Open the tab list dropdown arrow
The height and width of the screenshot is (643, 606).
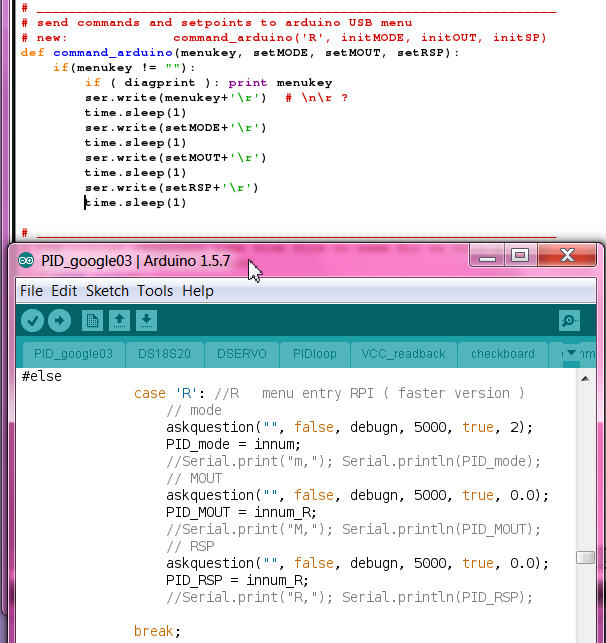[x=572, y=353]
